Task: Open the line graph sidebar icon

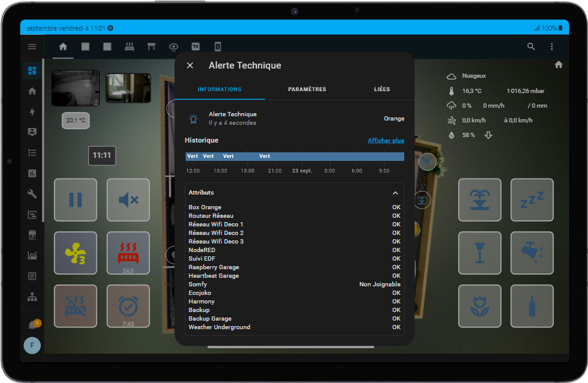Action: 32,256
